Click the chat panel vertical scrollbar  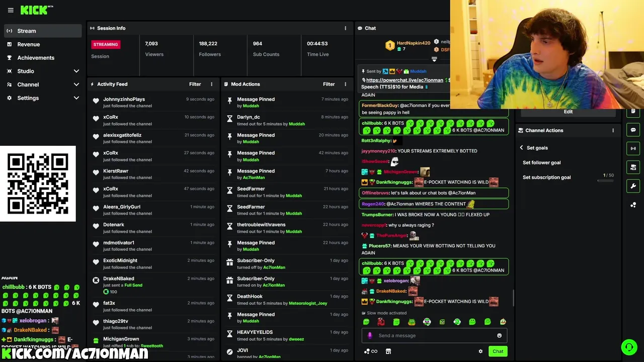click(513, 298)
